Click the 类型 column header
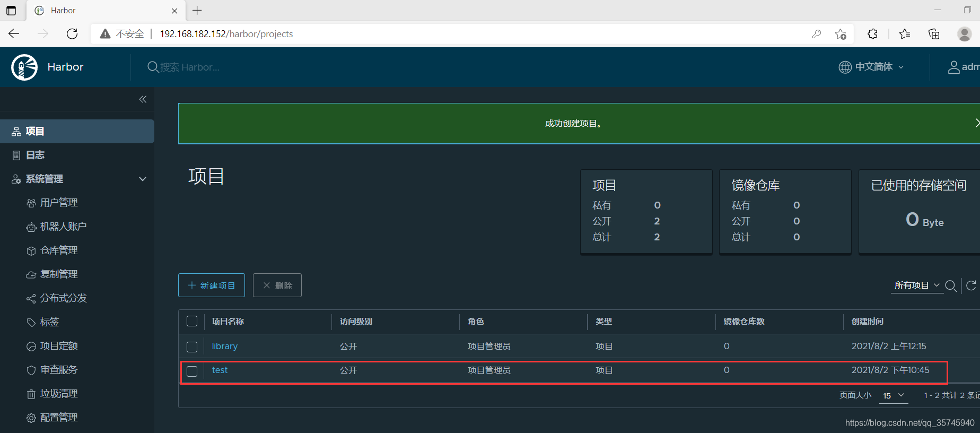This screenshot has width=980, height=433. point(604,322)
